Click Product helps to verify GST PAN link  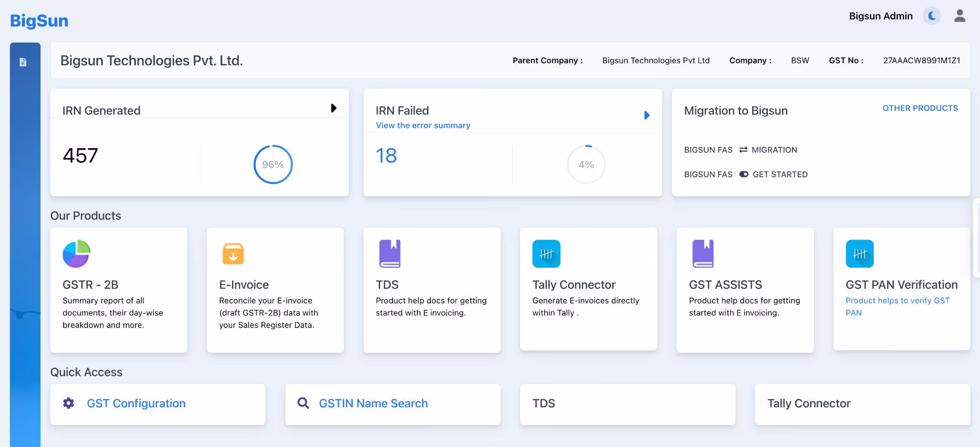[x=897, y=306]
